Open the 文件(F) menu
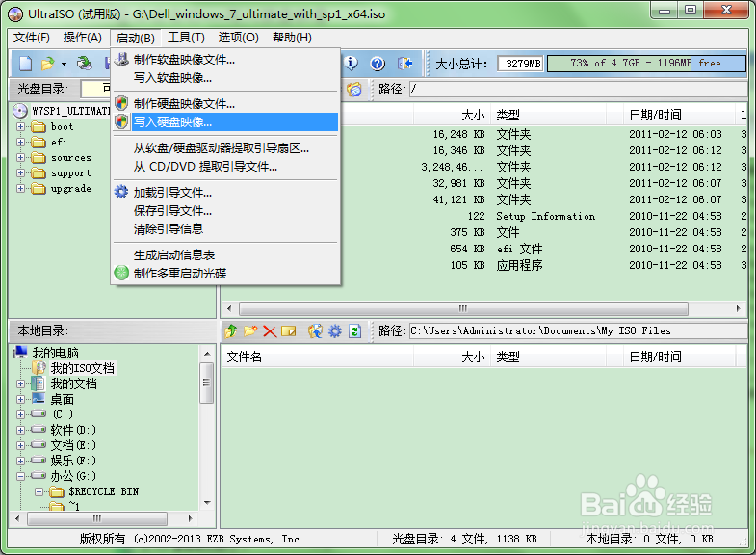Screen dimensions: 756x555 tap(32, 38)
